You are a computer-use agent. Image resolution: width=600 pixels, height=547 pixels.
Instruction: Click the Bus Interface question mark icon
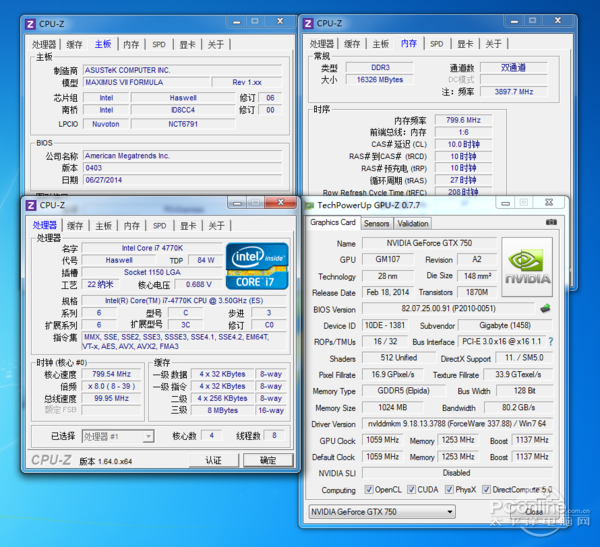[550, 342]
